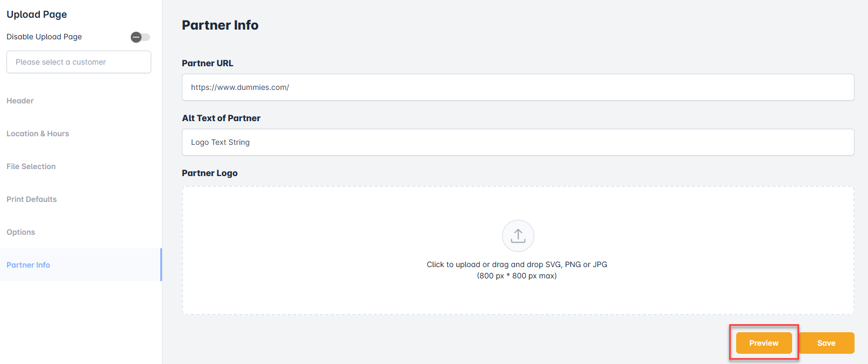Click the Partner URL field label
The height and width of the screenshot is (364, 868).
click(x=208, y=63)
